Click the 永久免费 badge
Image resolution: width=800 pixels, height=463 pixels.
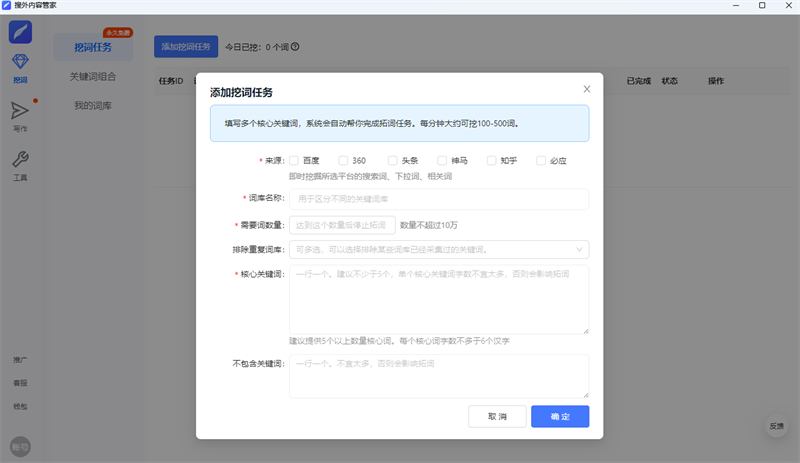click(x=118, y=33)
